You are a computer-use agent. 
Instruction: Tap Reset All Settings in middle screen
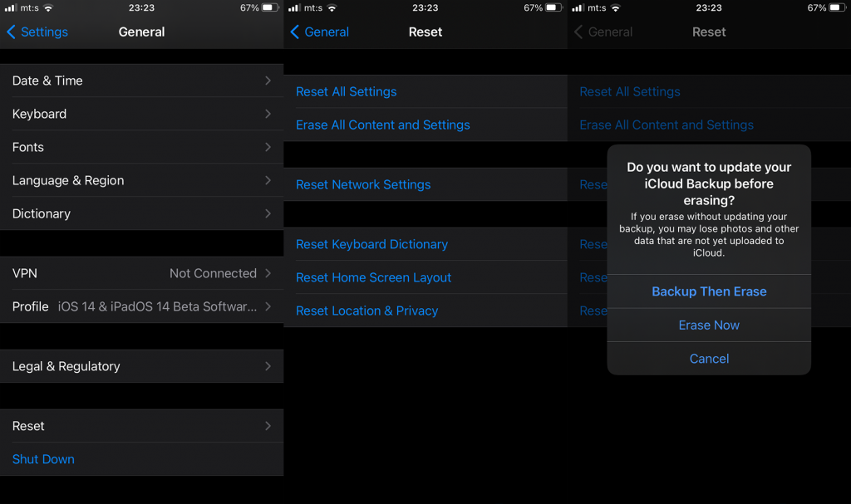[347, 91]
